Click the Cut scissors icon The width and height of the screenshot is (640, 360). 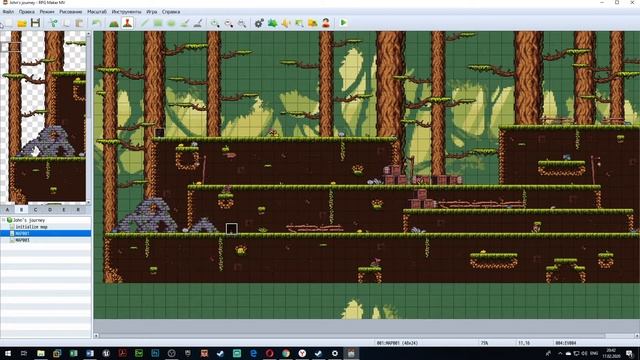coord(53,23)
